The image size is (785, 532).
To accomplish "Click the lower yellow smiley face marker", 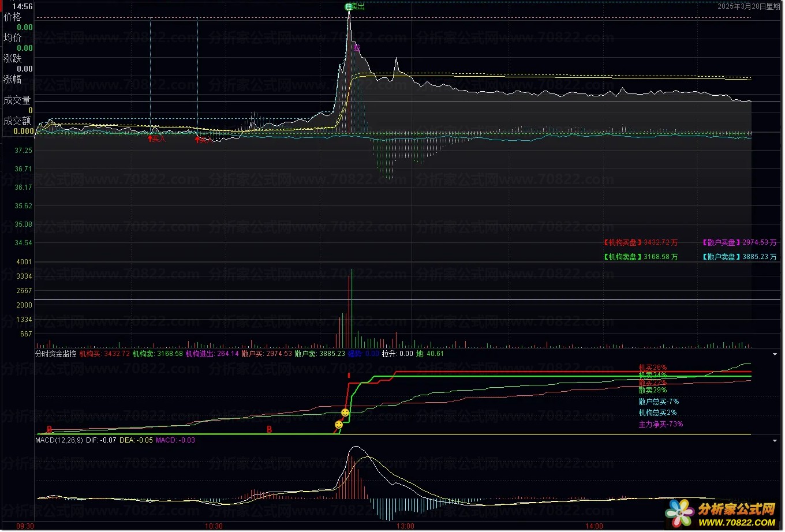I will coord(338,425).
